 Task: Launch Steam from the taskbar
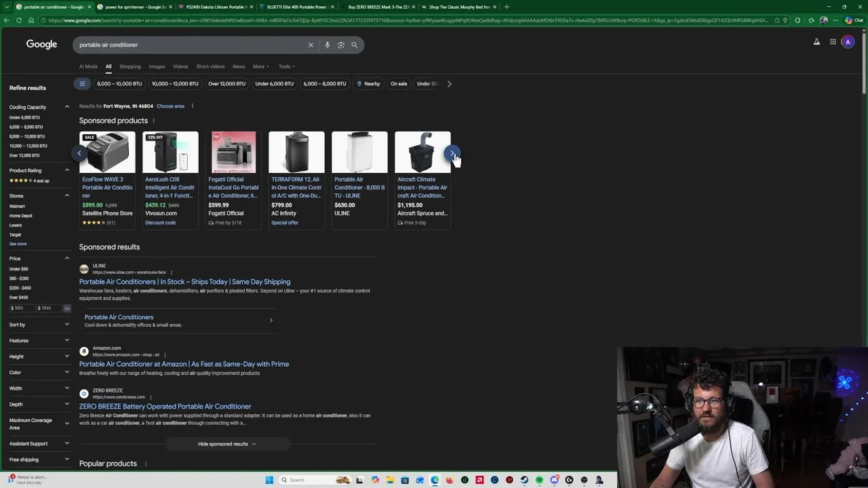pos(524,480)
